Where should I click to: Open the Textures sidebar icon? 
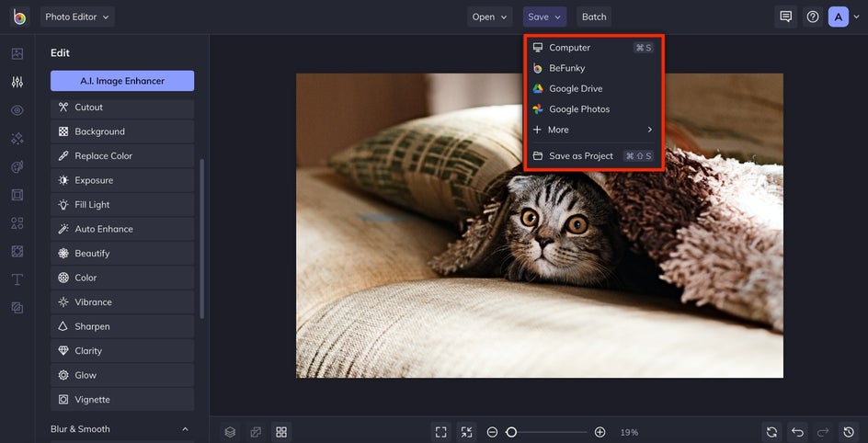17,308
